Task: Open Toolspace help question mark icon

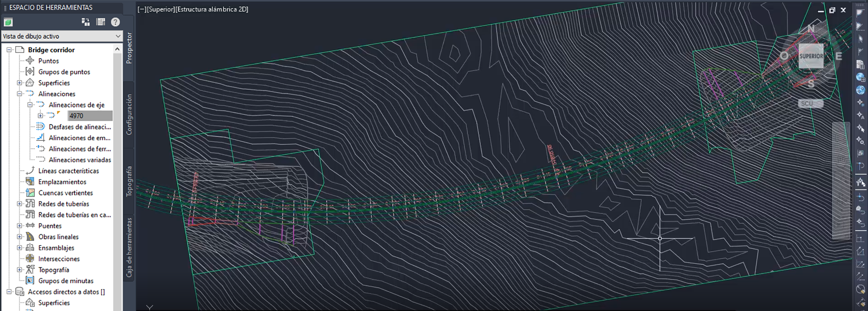Action: click(x=115, y=22)
